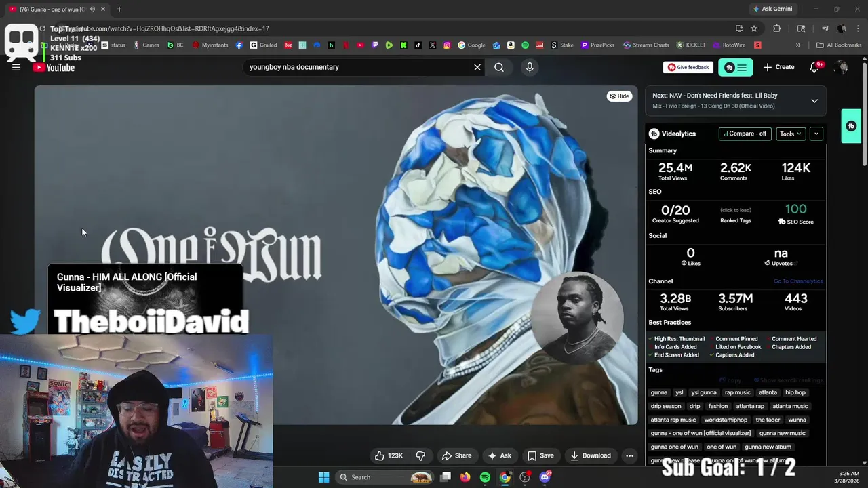Click the TubeBuddy side tab
868x488 pixels.
pos(851,126)
